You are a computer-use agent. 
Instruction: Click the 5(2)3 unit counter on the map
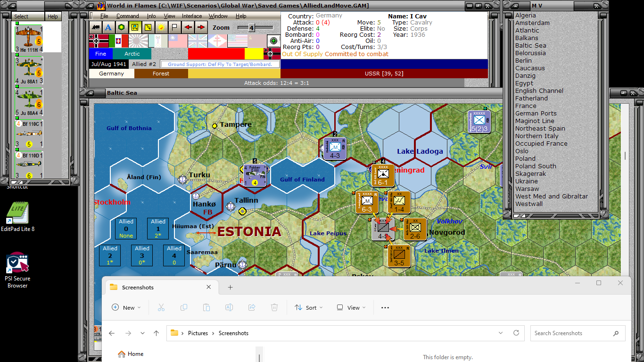point(479,121)
